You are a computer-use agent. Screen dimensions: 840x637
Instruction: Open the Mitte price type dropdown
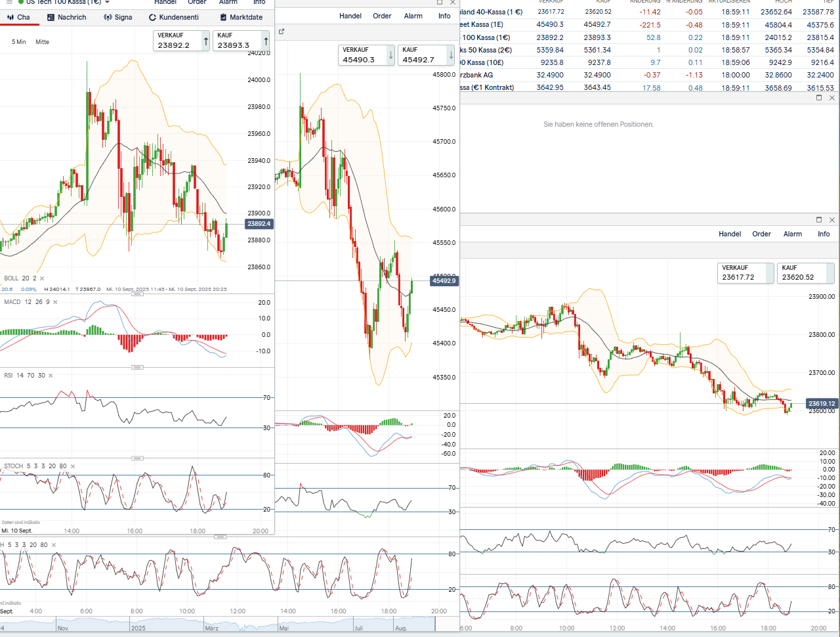pyautogui.click(x=42, y=42)
